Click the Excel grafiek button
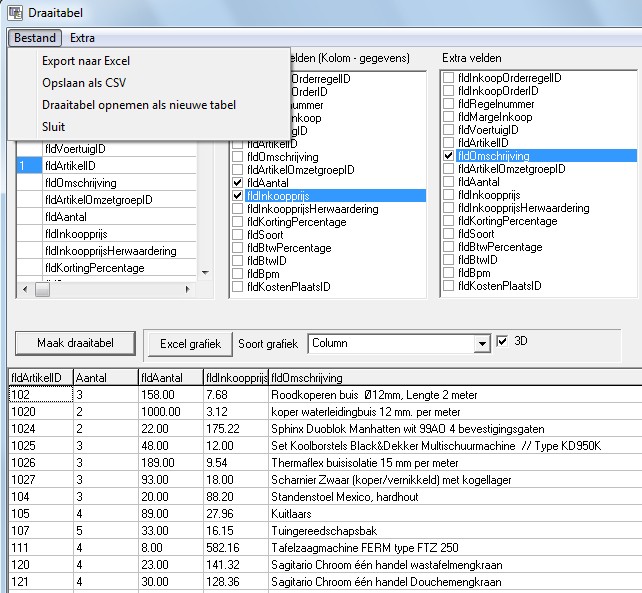 190,343
